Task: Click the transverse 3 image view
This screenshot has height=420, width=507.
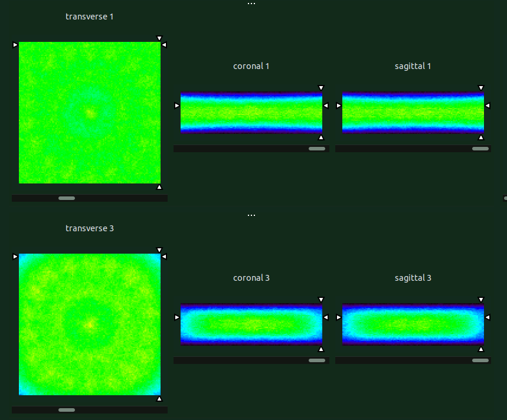Action: coord(90,324)
